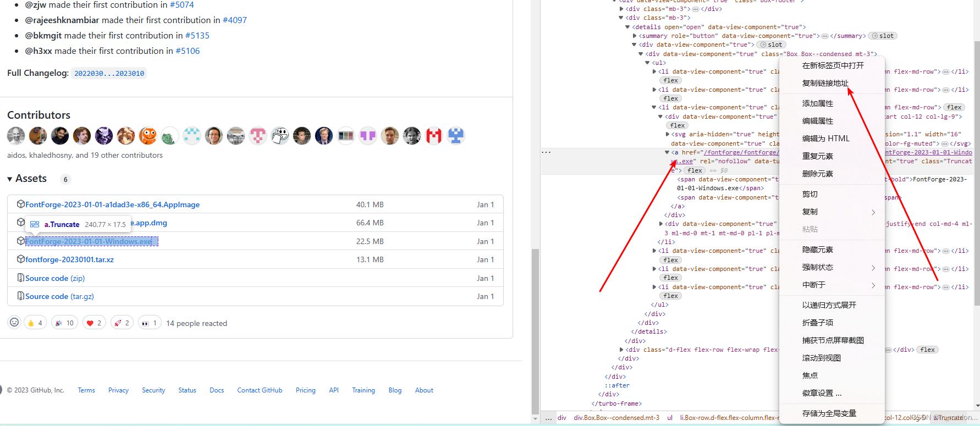Select the ul breadcrumb item in DevTools bottom bar

[x=670, y=418]
